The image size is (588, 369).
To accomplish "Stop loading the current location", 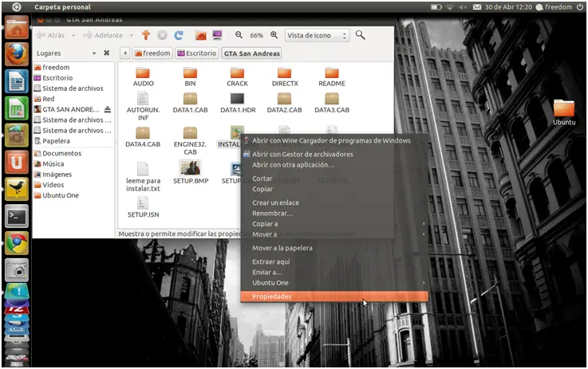I will [x=162, y=35].
